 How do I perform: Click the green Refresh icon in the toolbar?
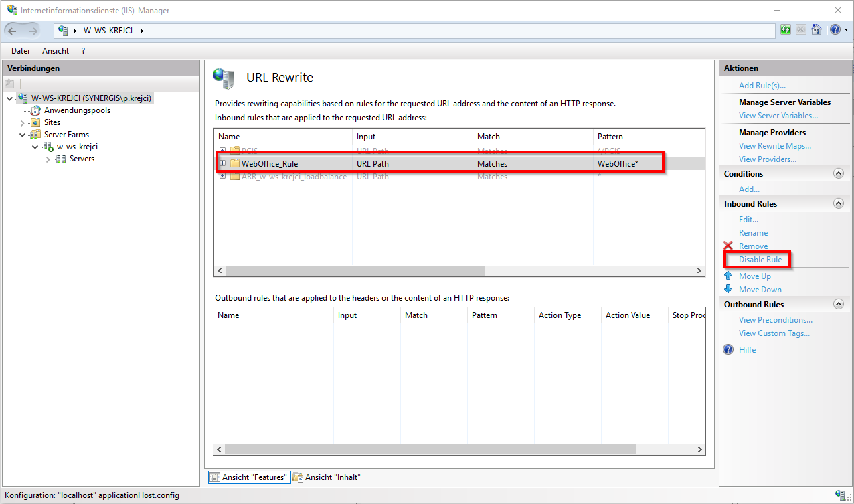(x=784, y=29)
